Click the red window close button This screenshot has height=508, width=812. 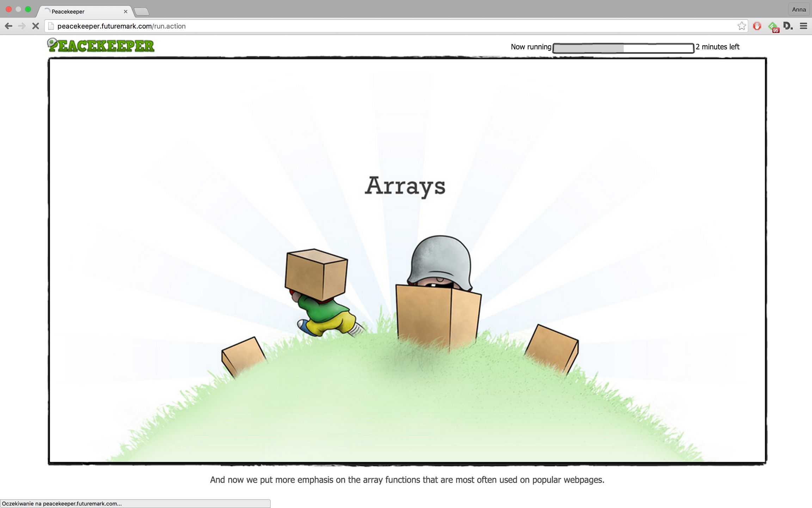pos(9,10)
